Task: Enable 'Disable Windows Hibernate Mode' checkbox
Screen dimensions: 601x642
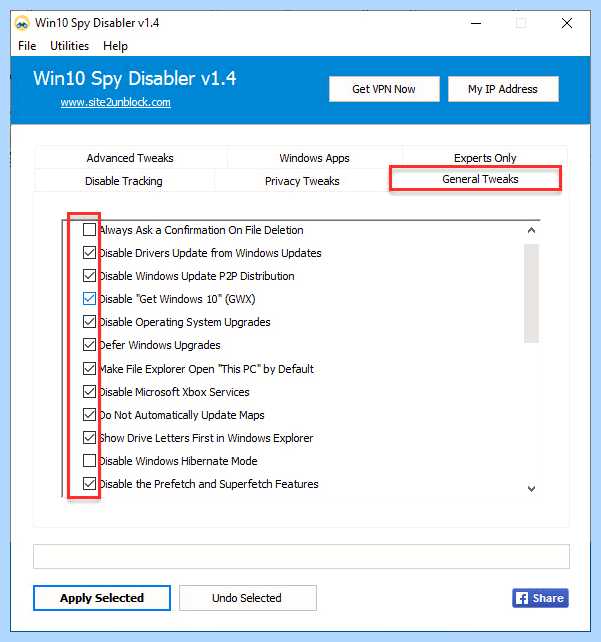Action: click(89, 460)
